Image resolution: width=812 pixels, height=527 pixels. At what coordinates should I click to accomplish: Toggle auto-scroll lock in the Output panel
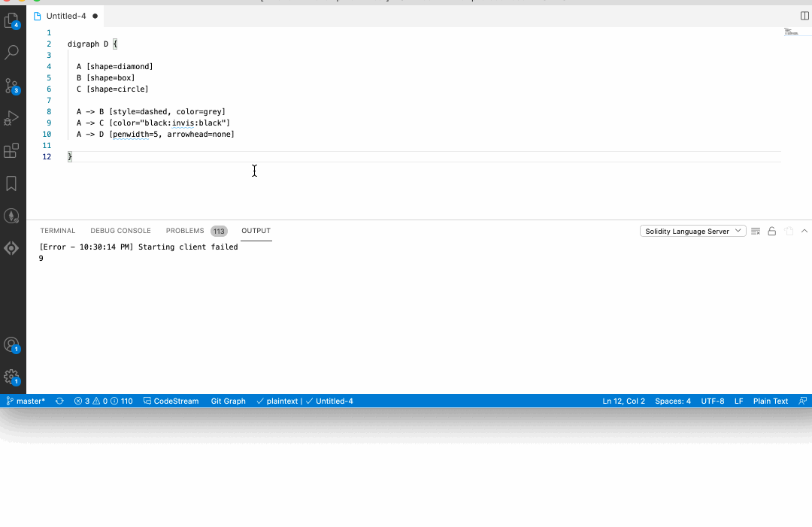[x=771, y=231]
